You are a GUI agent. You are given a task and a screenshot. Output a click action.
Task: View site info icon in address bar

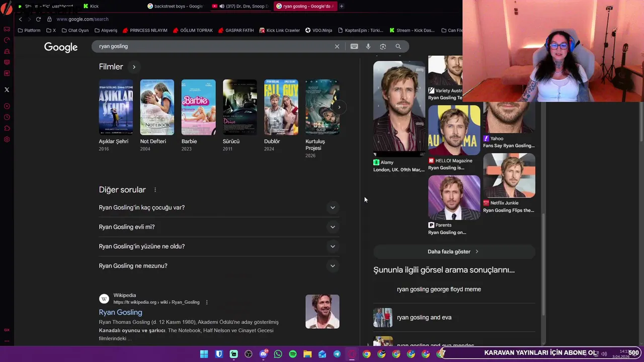[x=49, y=19]
